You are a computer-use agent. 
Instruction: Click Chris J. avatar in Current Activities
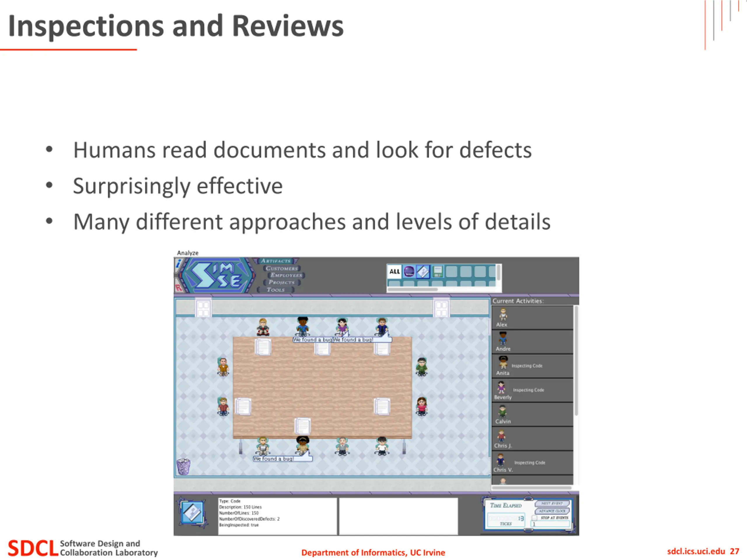(x=502, y=436)
